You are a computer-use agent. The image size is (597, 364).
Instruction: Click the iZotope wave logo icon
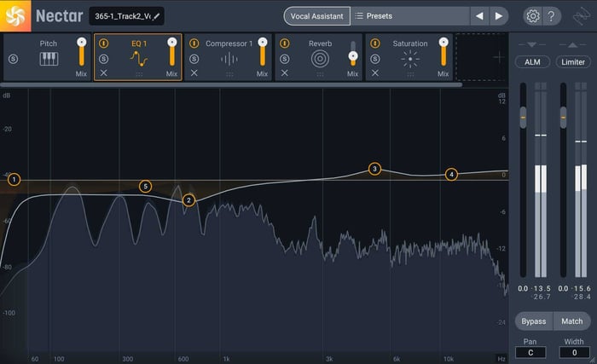[x=582, y=16]
